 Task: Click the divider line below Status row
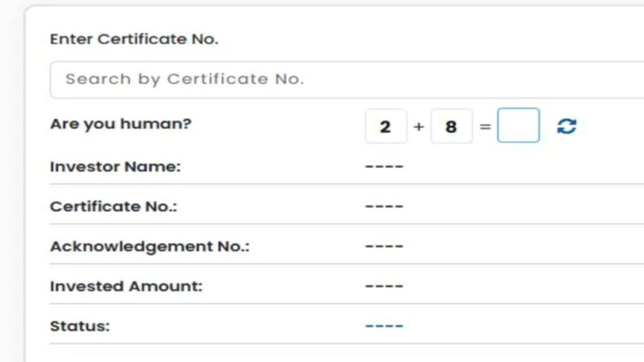pos(347,344)
